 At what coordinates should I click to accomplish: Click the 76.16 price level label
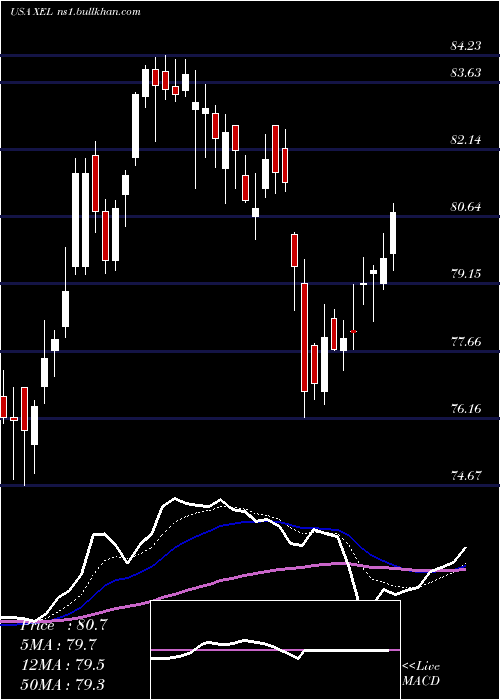tap(466, 408)
